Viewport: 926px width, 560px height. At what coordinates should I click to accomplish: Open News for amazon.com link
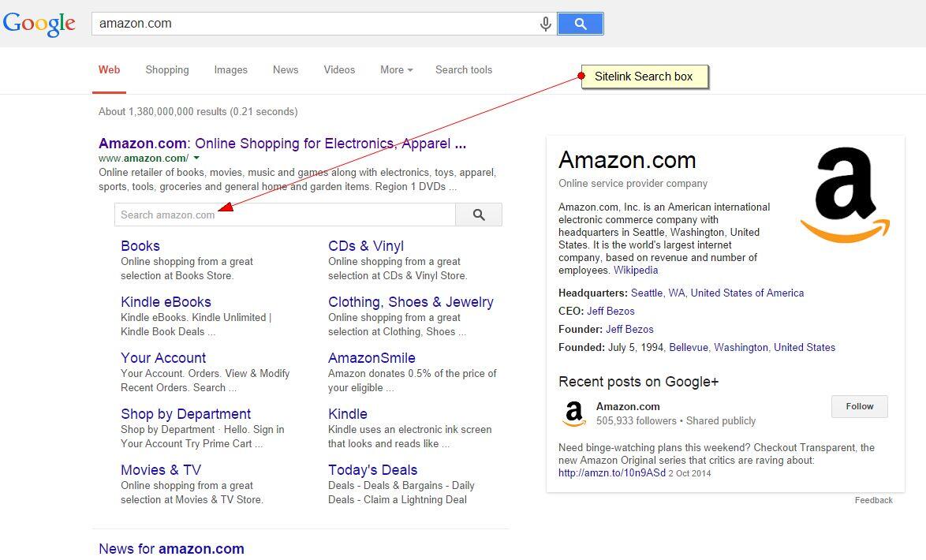pos(171,549)
